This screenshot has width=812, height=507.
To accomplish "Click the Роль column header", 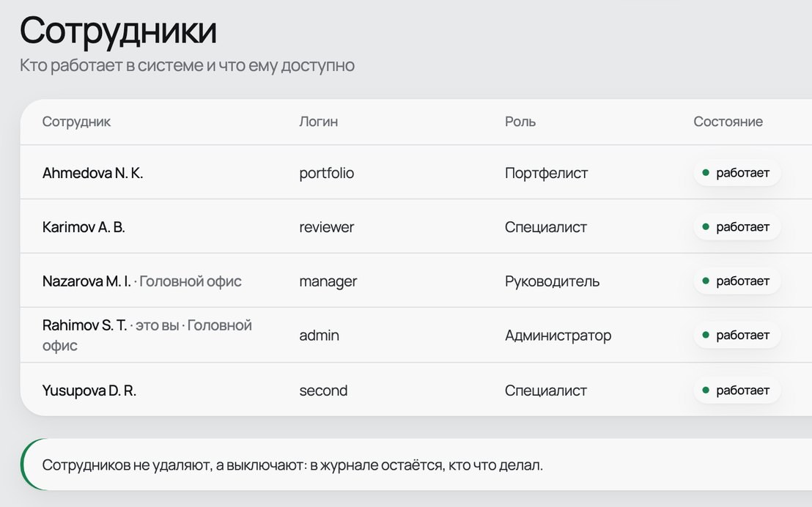I will tap(520, 122).
